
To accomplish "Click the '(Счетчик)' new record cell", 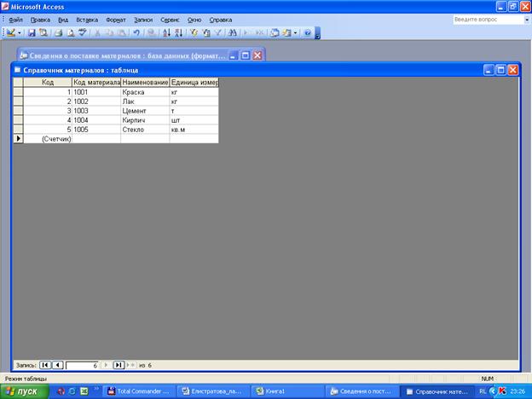I will [x=48, y=139].
